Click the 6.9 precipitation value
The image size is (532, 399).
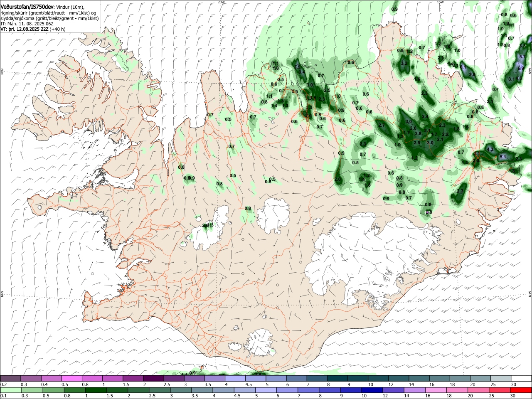click(x=521, y=68)
